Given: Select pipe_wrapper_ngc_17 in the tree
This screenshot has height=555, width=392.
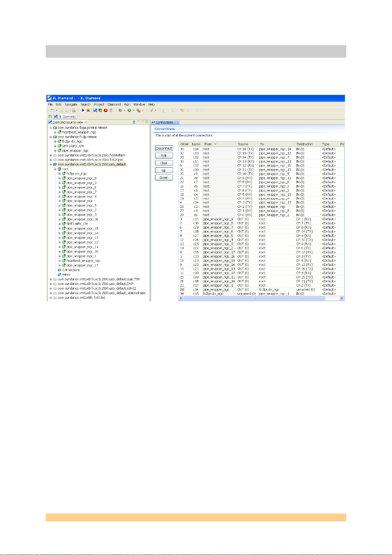Looking at the screenshot, I should click(x=82, y=265).
